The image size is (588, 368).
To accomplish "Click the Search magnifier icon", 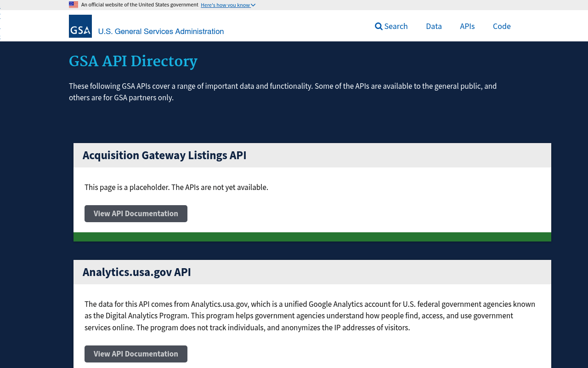I will (x=379, y=26).
